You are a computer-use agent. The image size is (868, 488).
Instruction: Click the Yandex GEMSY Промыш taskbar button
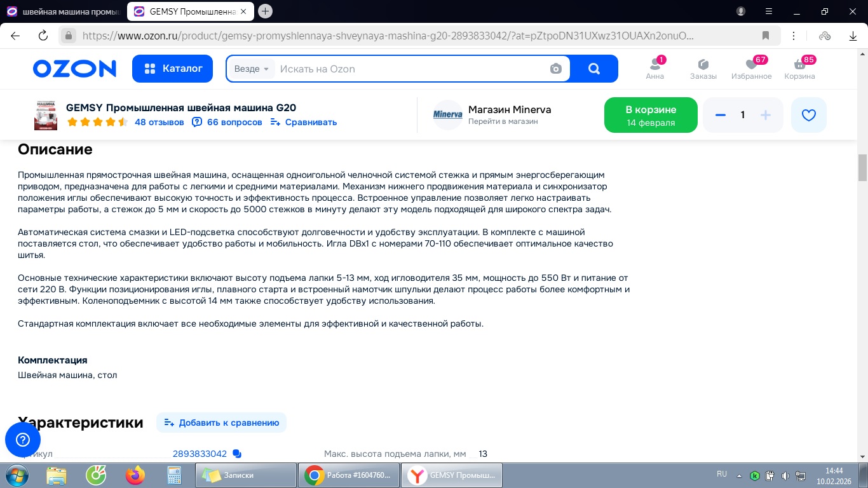[x=452, y=475]
